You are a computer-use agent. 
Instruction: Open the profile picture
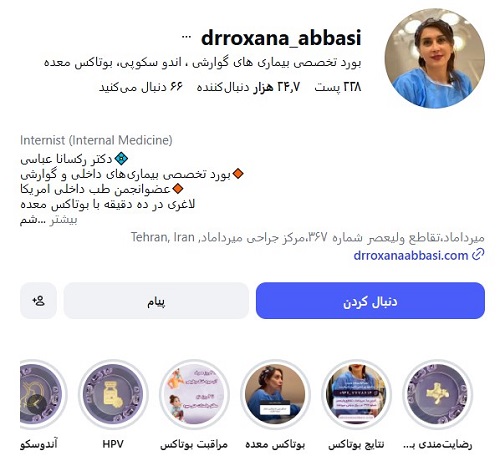[434, 58]
